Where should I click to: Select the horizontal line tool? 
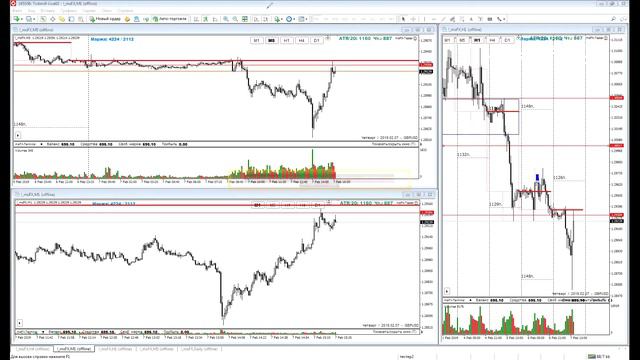pos(434,19)
